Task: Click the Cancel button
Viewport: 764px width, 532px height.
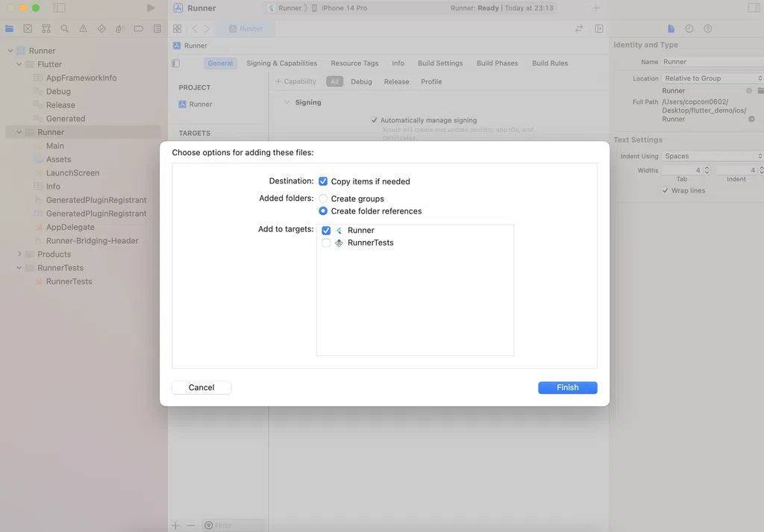Action: [201, 387]
